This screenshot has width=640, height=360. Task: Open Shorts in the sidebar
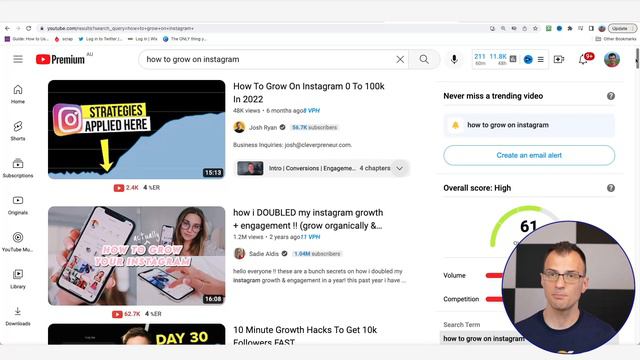pos(18,131)
